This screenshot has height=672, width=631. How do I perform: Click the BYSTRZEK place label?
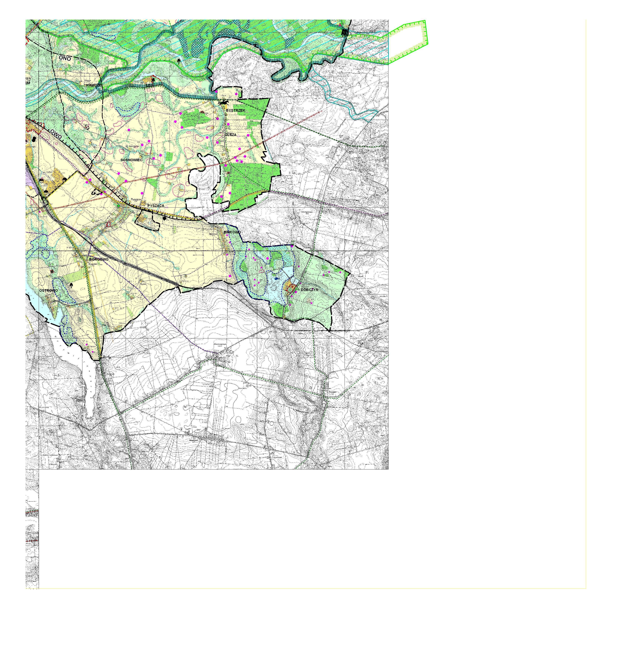click(x=235, y=111)
